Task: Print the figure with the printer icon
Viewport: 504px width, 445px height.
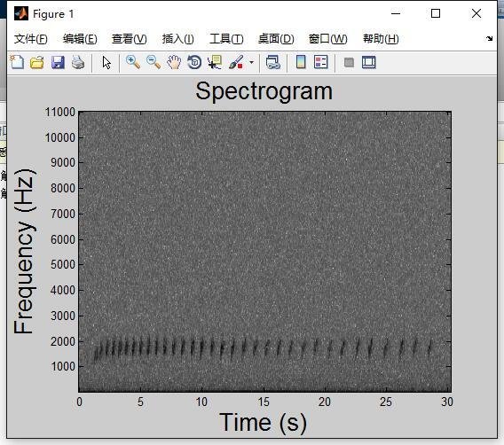Action: click(x=78, y=62)
